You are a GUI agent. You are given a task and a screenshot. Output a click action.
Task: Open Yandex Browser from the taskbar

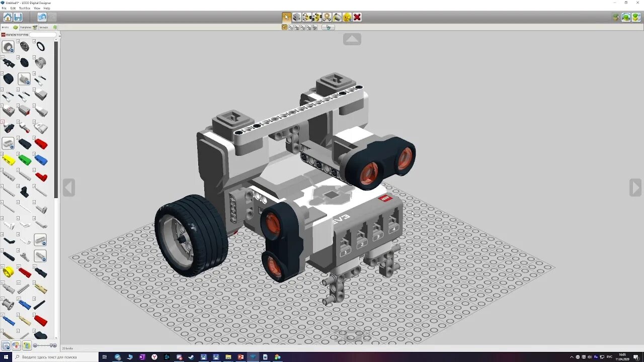[x=154, y=357]
